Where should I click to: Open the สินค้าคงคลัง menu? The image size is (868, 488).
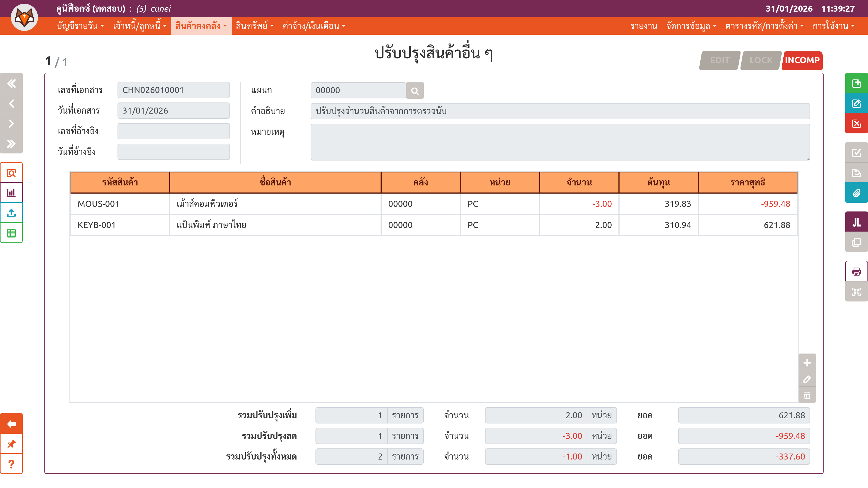(x=201, y=26)
